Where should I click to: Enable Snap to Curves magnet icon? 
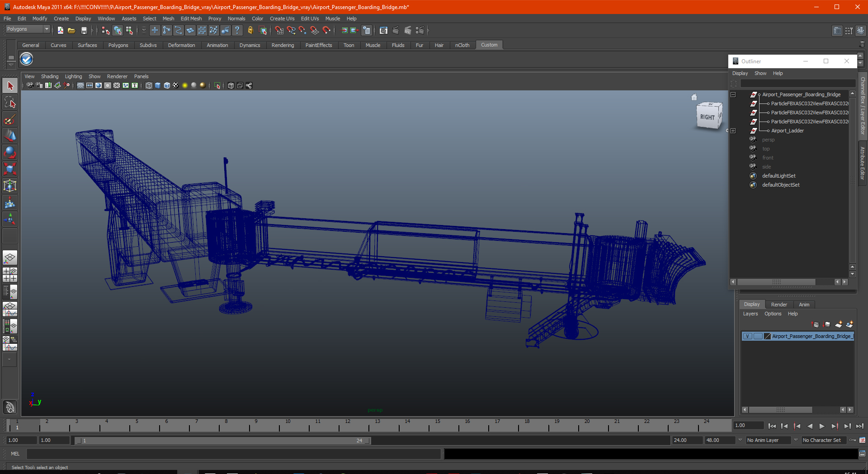coord(291,30)
